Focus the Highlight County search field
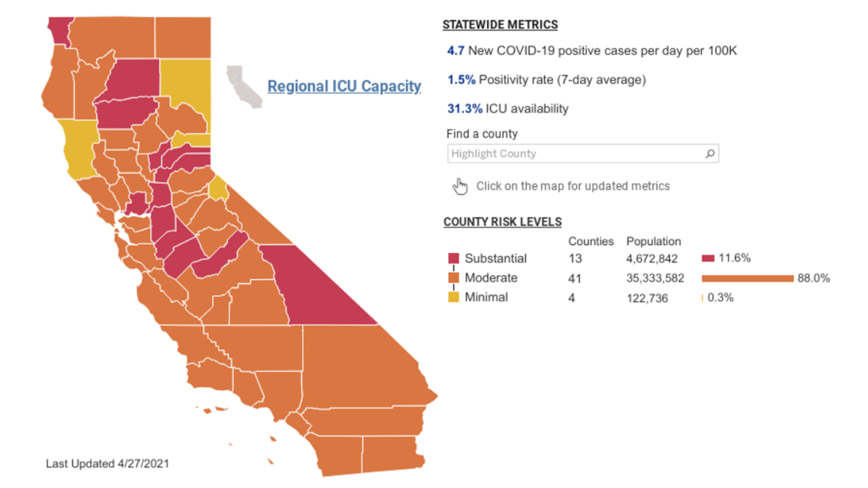This screenshot has width=868, height=488. [x=576, y=154]
